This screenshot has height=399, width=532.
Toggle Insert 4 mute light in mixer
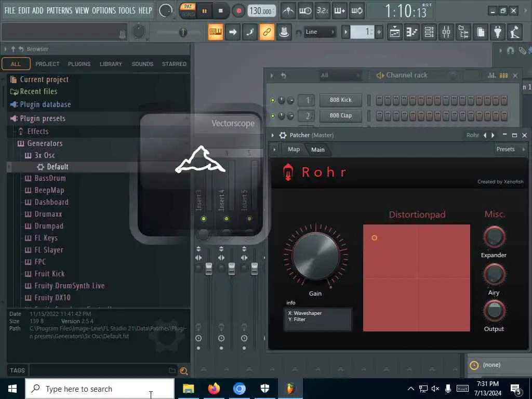[227, 219]
